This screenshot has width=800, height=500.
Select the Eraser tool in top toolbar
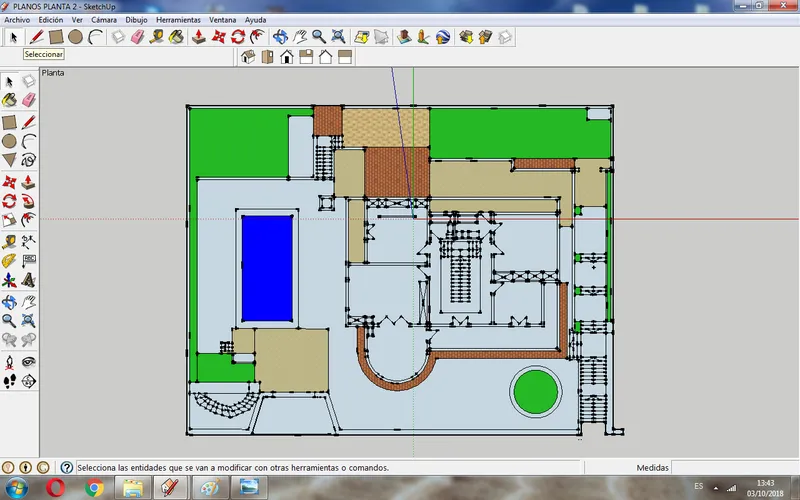138,37
